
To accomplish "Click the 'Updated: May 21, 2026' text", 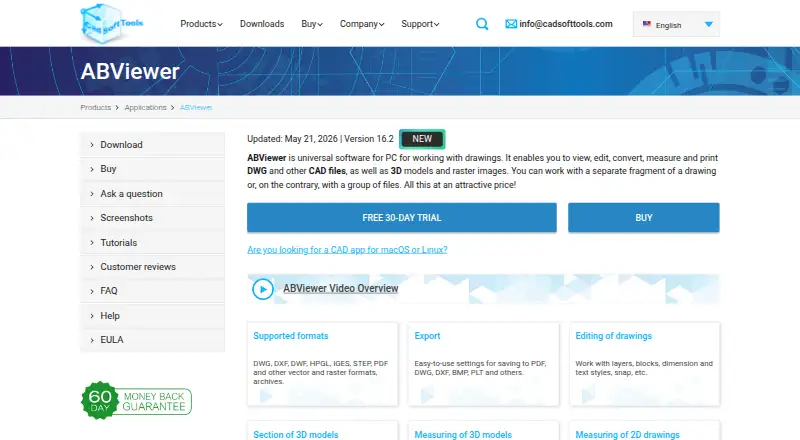I will click(292, 139).
